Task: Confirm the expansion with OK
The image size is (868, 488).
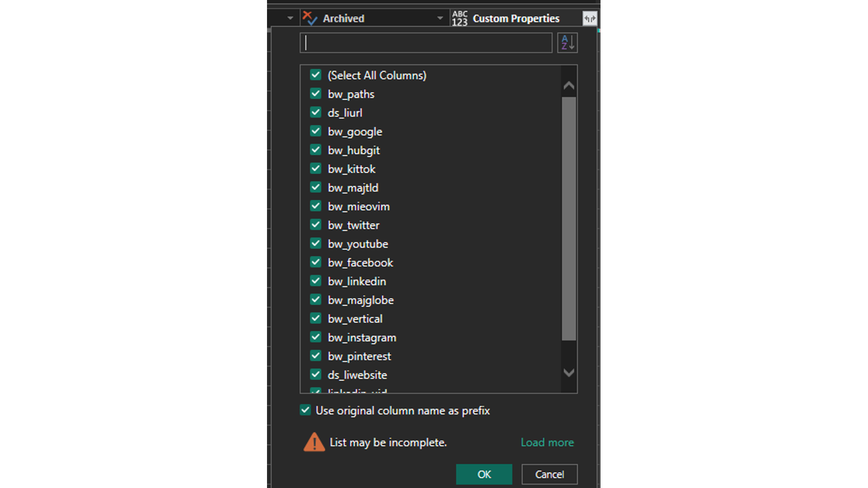Action: point(484,474)
